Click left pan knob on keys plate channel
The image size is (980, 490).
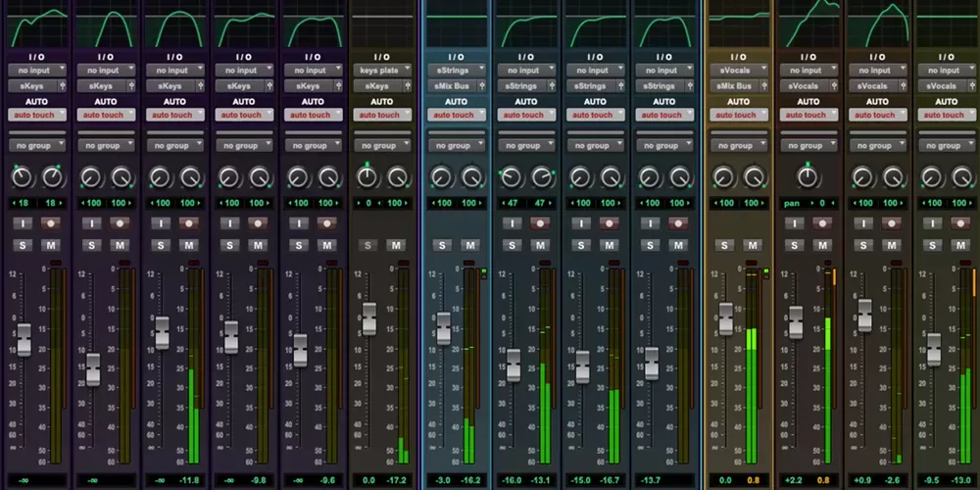click(x=367, y=178)
